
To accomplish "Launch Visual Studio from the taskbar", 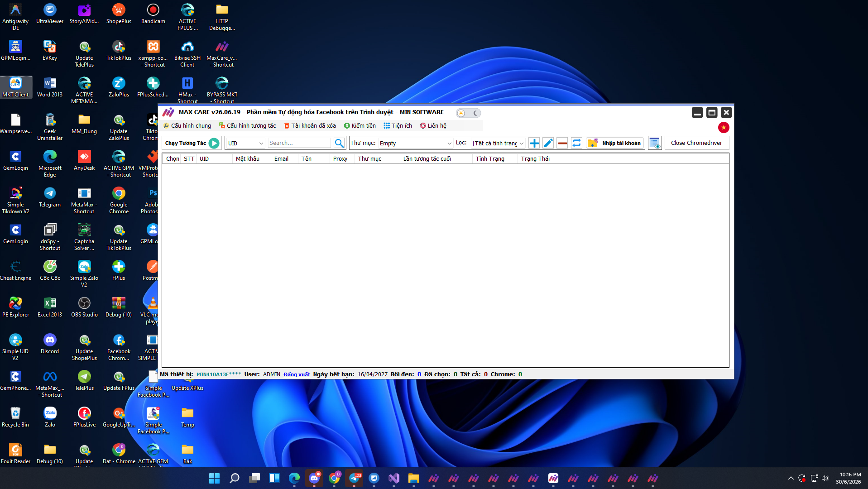I will coord(393,478).
